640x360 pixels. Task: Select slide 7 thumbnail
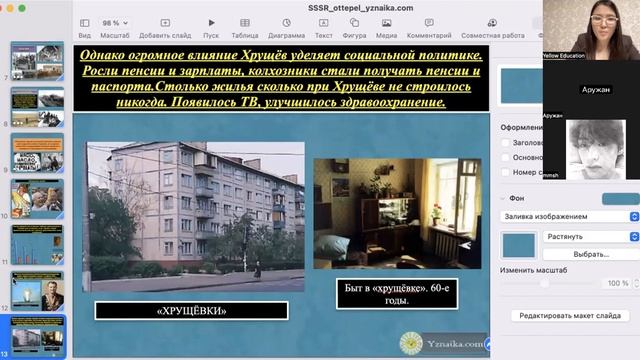click(37, 61)
